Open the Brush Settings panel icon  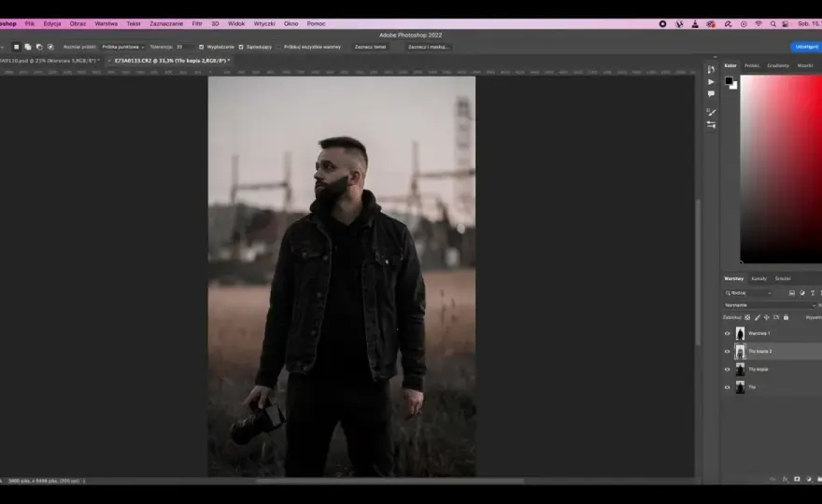pos(711,112)
